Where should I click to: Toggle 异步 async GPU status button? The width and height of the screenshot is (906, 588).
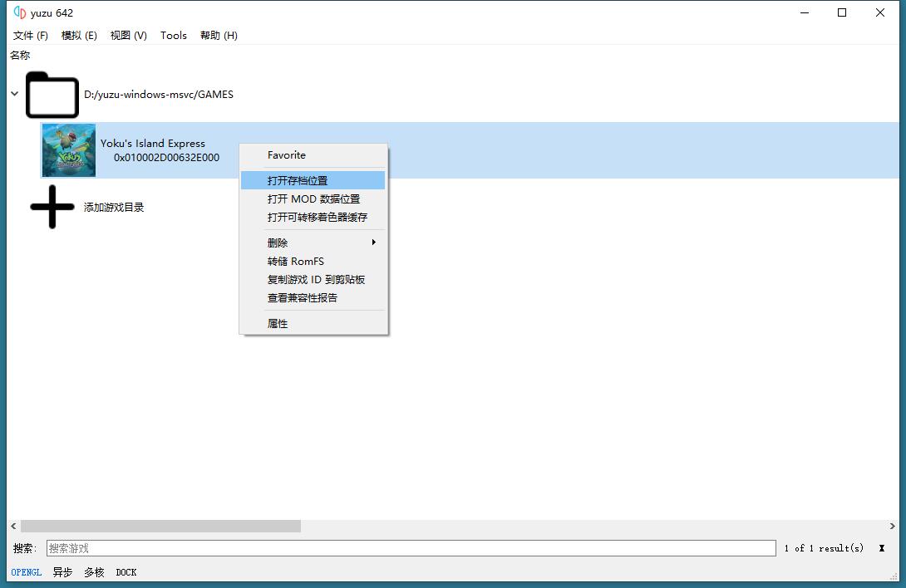click(62, 572)
